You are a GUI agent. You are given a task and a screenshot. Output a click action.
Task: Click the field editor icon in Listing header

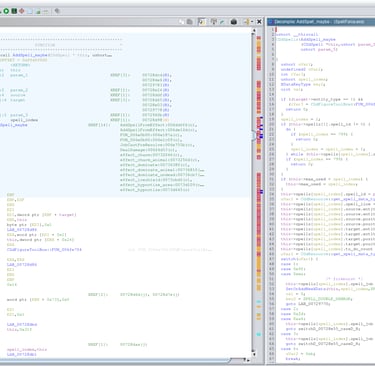(x=214, y=22)
